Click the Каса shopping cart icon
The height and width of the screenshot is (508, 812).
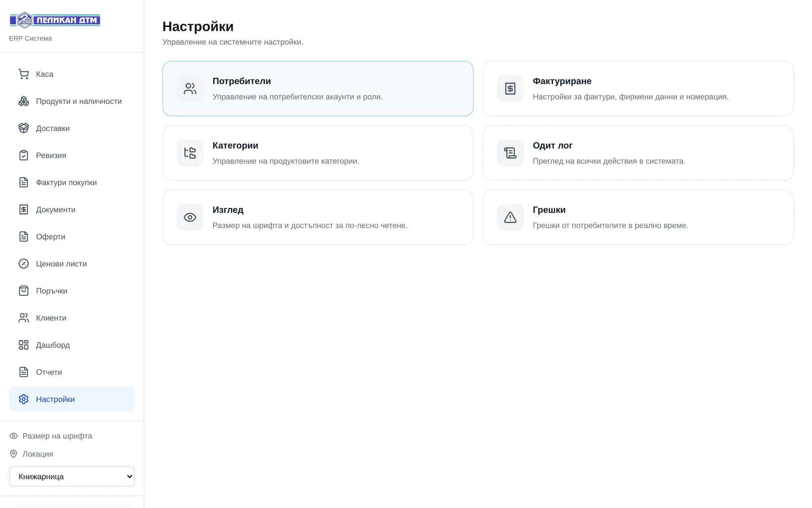pyautogui.click(x=24, y=74)
